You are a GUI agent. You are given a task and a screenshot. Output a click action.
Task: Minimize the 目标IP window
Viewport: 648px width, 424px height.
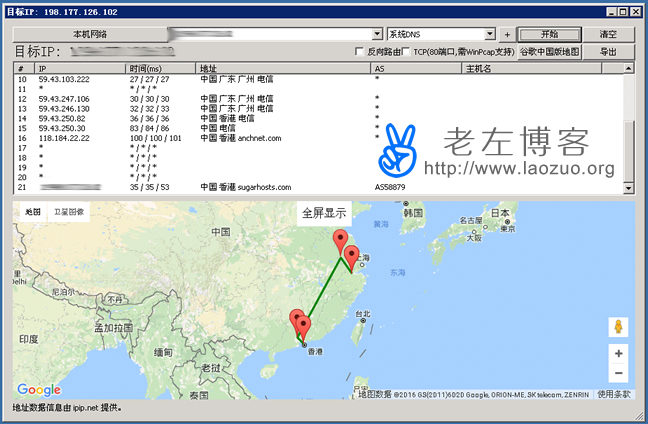pyautogui.click(x=611, y=12)
